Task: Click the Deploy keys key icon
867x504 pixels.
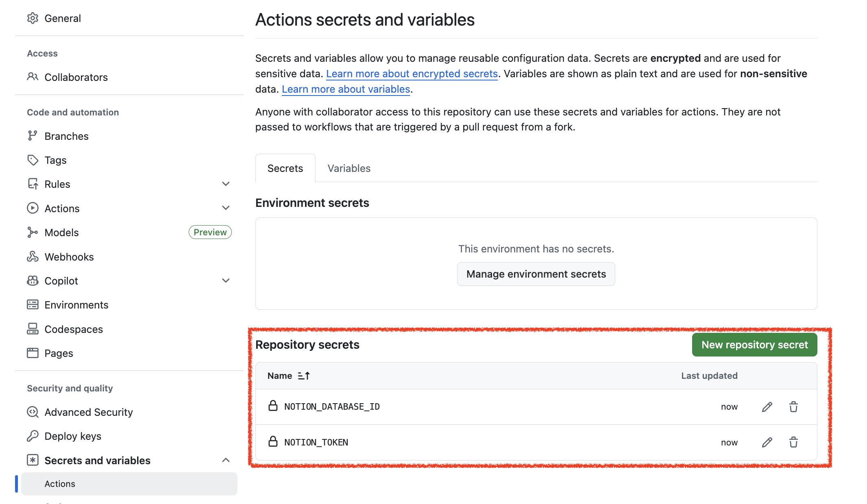Action: click(33, 436)
